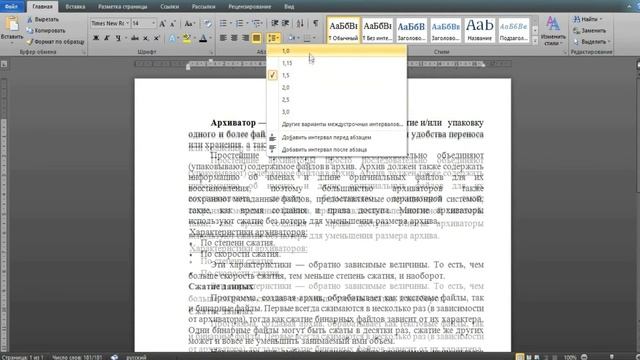Image resolution: width=640 pixels, height=360 pixels.
Task: Apply the Подзаголовок (Subtitle) style
Action: click(513, 30)
